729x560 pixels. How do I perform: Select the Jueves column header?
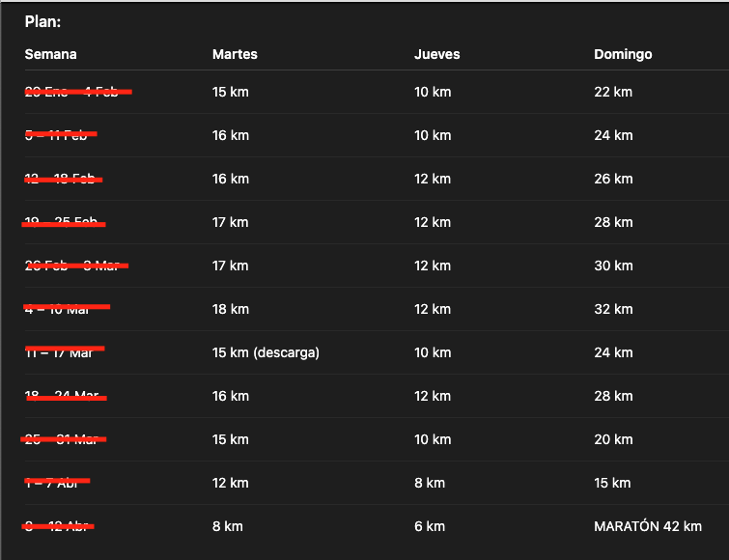tap(436, 54)
